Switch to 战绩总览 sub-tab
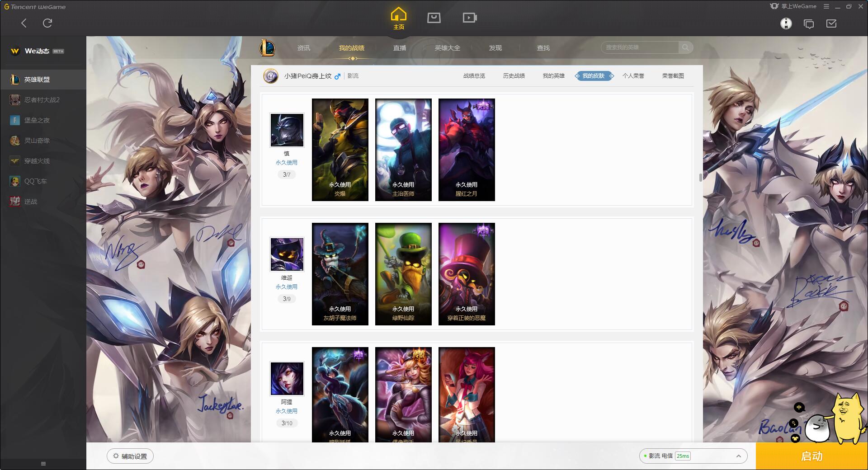868x470 pixels. pos(474,76)
